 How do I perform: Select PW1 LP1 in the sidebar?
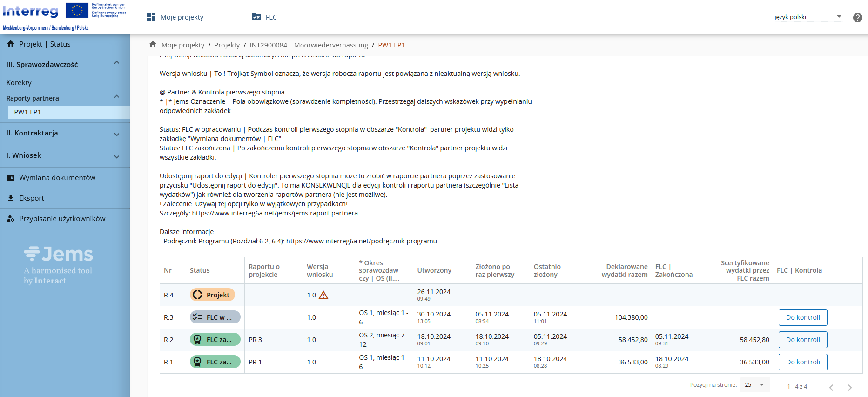(x=28, y=112)
